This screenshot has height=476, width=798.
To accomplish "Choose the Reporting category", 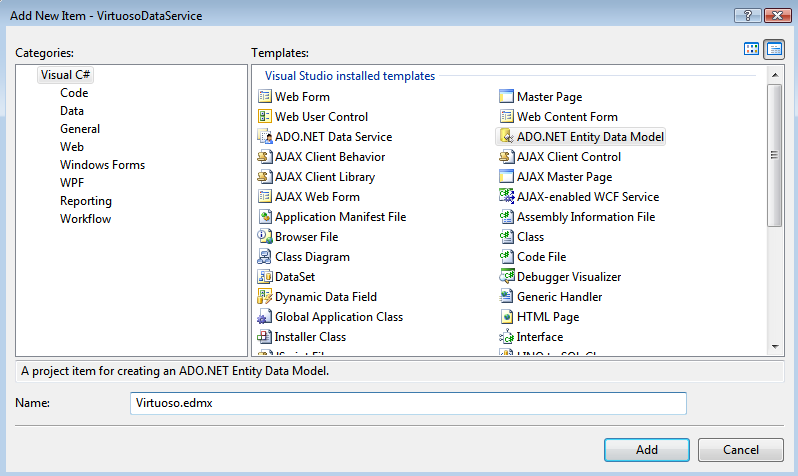I will point(86,201).
